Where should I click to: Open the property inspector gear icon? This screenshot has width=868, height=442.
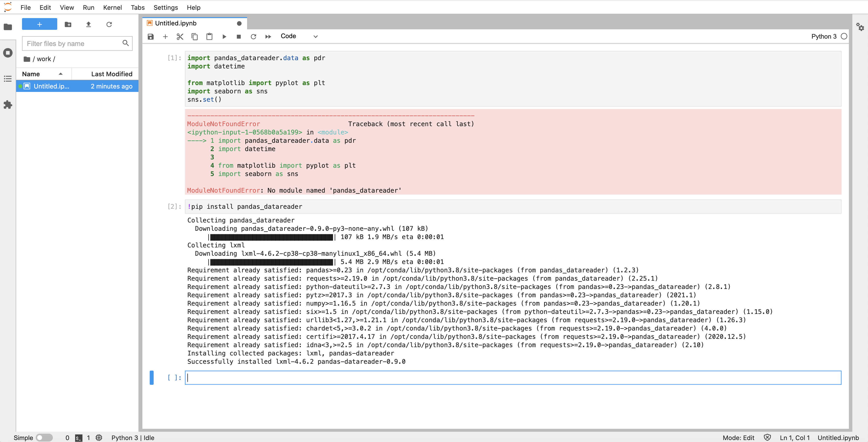coord(860,27)
